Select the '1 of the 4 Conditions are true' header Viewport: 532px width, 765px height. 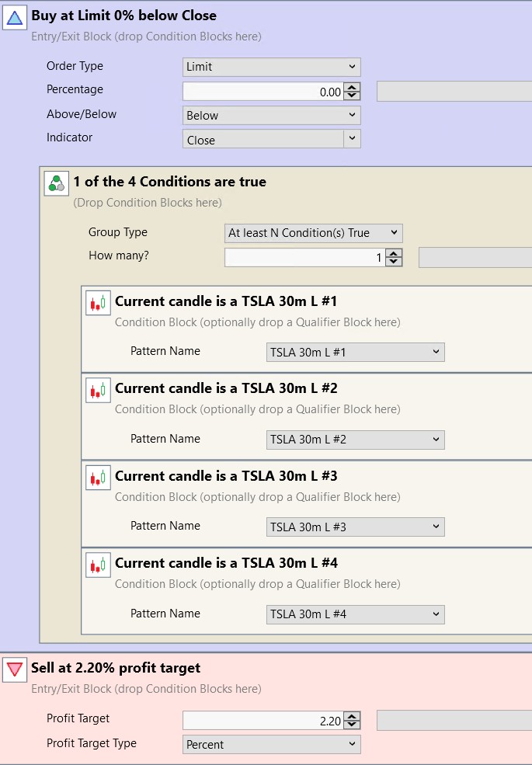(169, 182)
